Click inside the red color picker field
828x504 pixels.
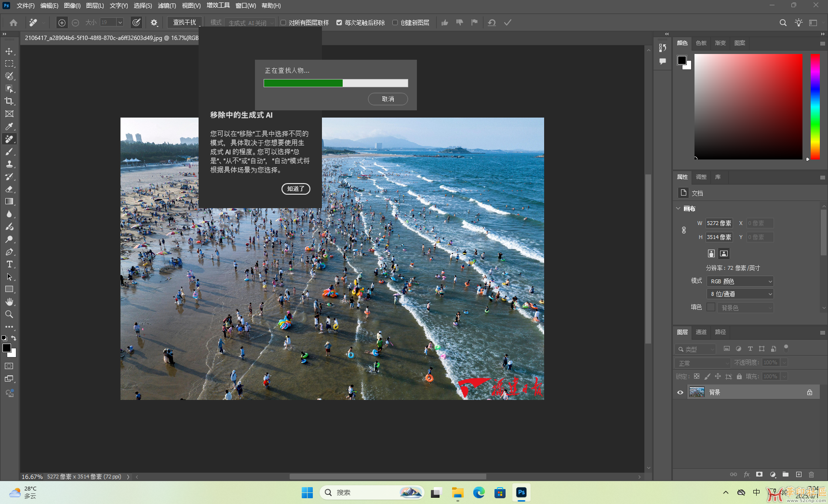coord(748,106)
